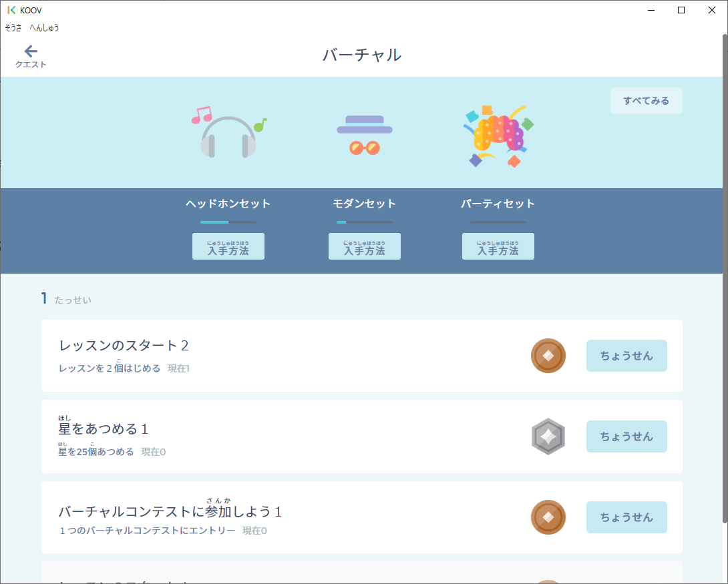Click the モダンセット progress bar

click(365, 222)
